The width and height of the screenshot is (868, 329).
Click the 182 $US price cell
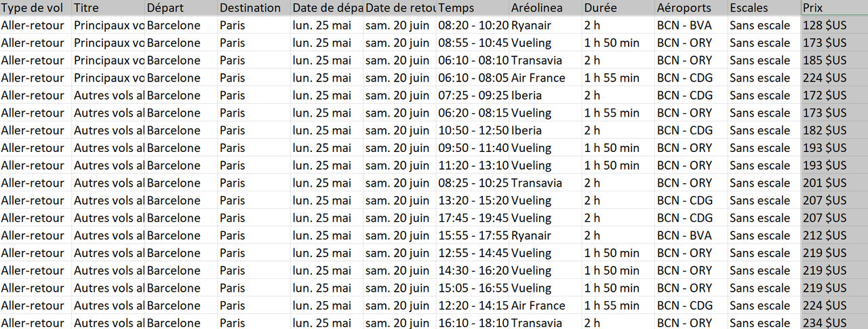coord(834,130)
